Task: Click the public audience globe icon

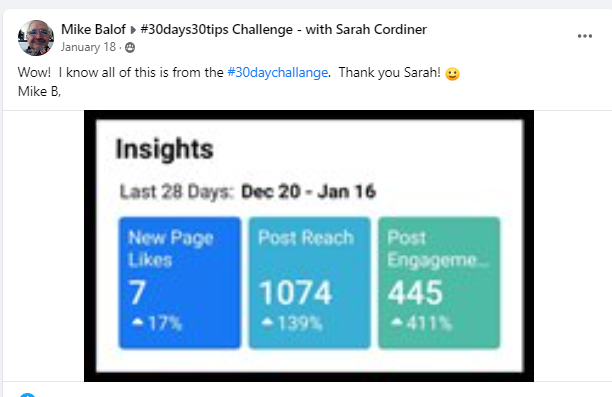Action: [130, 48]
